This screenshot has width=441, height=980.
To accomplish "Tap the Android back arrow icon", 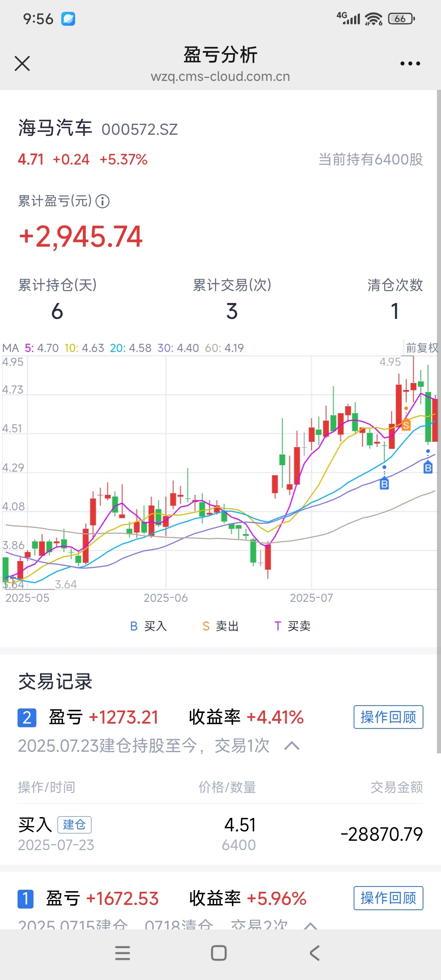I will click(314, 953).
